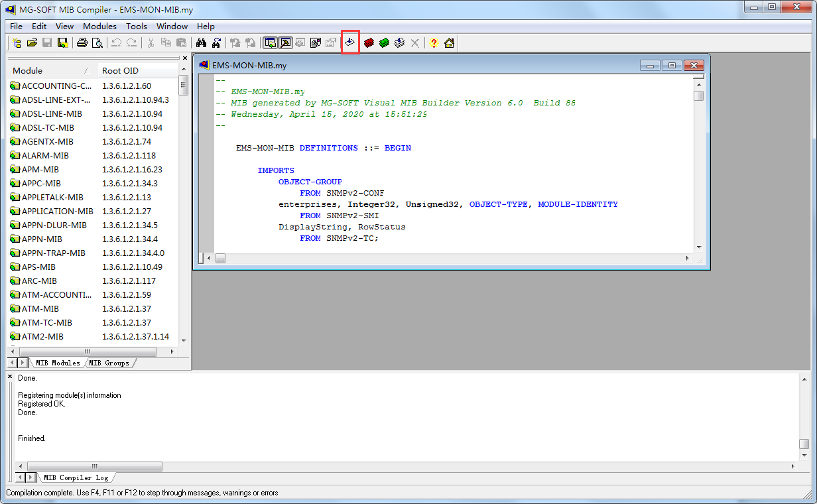The width and height of the screenshot is (817, 504).
Task: Switch to the MIB Groups tab
Action: coord(110,363)
